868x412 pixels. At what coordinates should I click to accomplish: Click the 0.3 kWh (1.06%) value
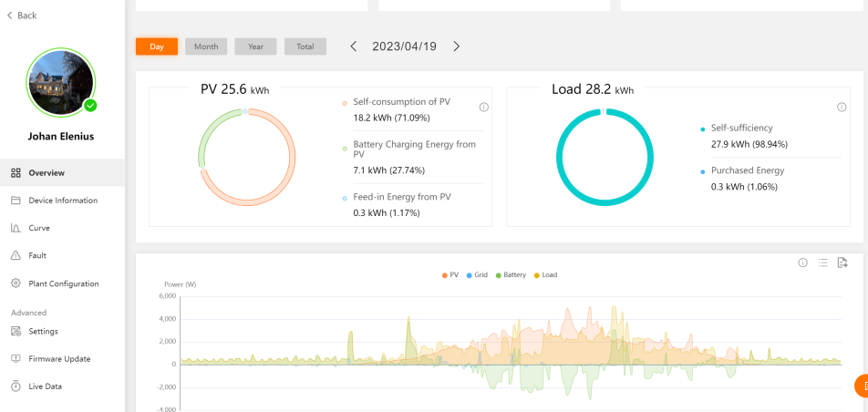(x=744, y=187)
